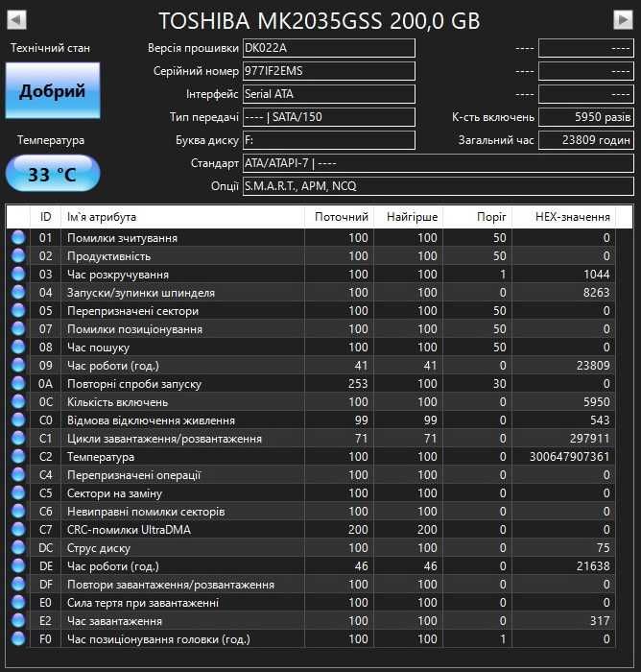Image resolution: width=641 pixels, height=672 pixels.
Task: Click the 33 °C temperature button
Action: point(53,174)
